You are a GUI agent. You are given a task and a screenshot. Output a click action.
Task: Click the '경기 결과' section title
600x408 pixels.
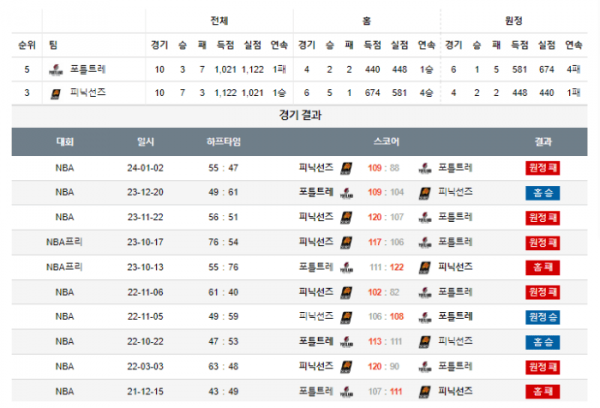pos(300,115)
